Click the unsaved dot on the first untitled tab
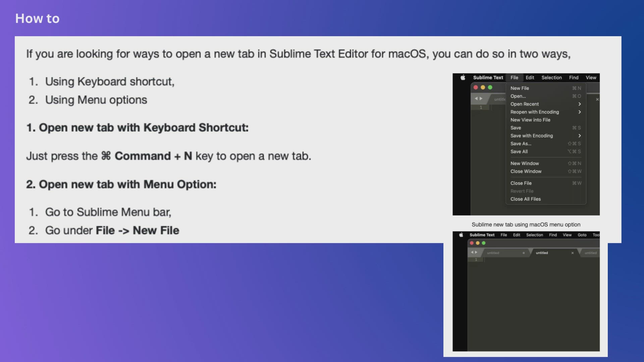Viewport: 644px width, 362px height. pyautogui.click(x=524, y=253)
